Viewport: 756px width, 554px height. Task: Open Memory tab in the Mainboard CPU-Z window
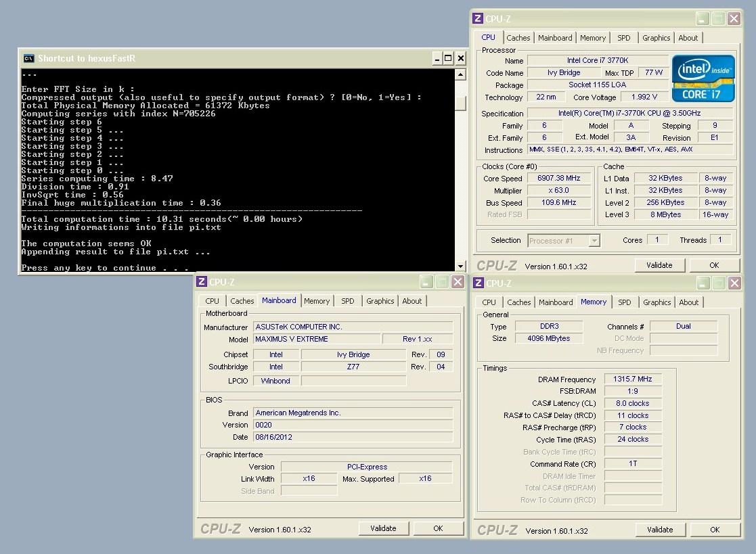(317, 300)
